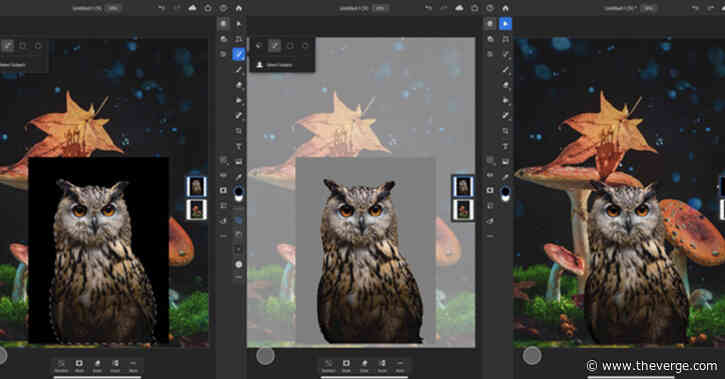Click Select Subject in the middle screen popup
Screen dimensions: 725x379
[x=275, y=65]
